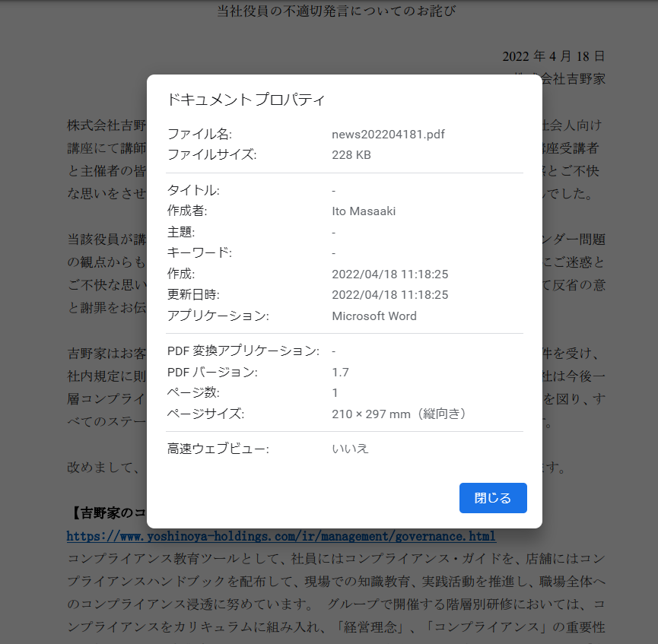Click the document heading 当社役員の不適切発言についてのお詫び
658x644 pixels.
(x=336, y=11)
